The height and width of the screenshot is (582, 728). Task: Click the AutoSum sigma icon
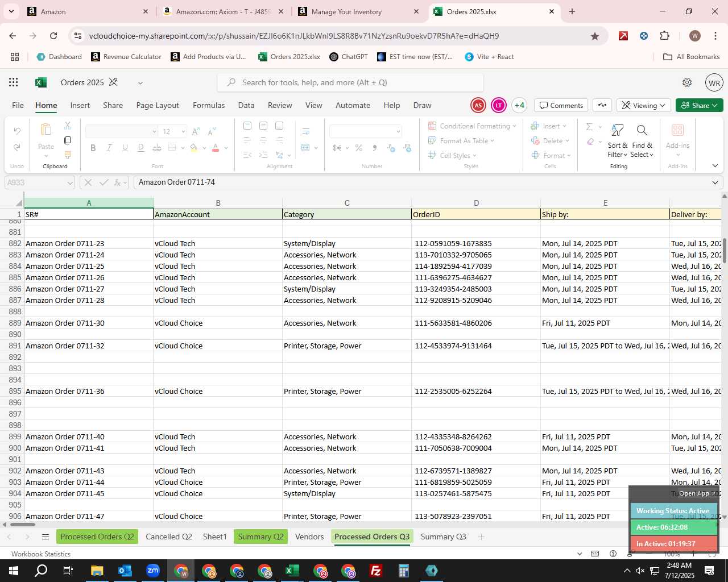pyautogui.click(x=589, y=127)
